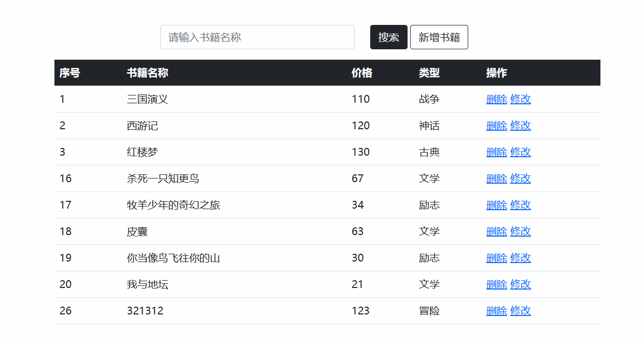Click the price 123 cell

coord(360,311)
